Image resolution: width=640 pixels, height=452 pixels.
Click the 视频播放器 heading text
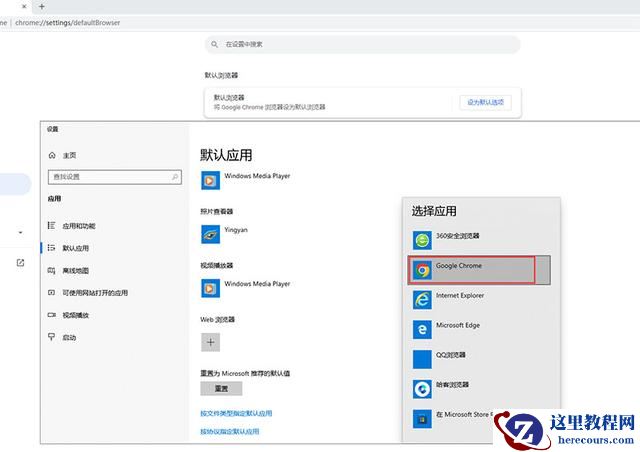click(x=217, y=265)
